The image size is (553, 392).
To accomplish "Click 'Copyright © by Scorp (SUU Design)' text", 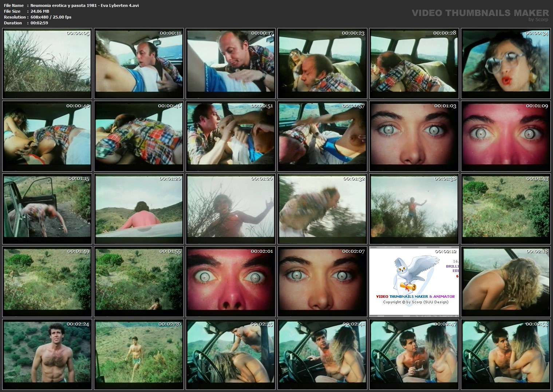I will 416,302.
